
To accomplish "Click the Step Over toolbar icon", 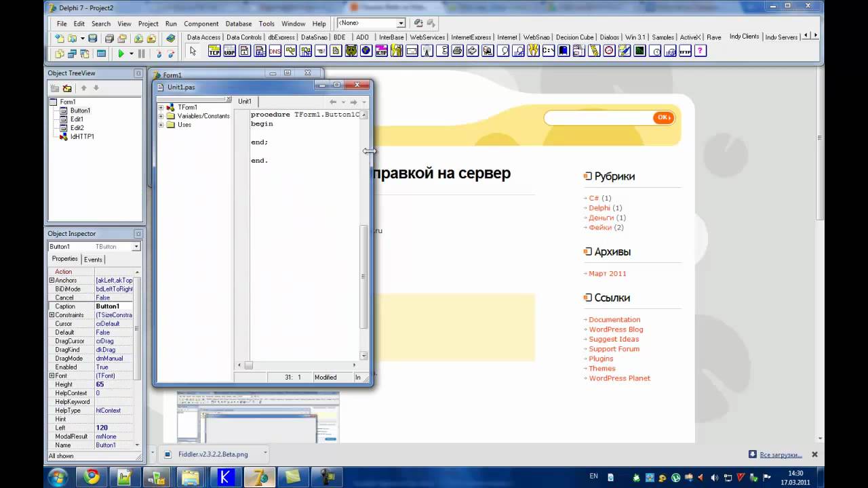I will pos(171,54).
